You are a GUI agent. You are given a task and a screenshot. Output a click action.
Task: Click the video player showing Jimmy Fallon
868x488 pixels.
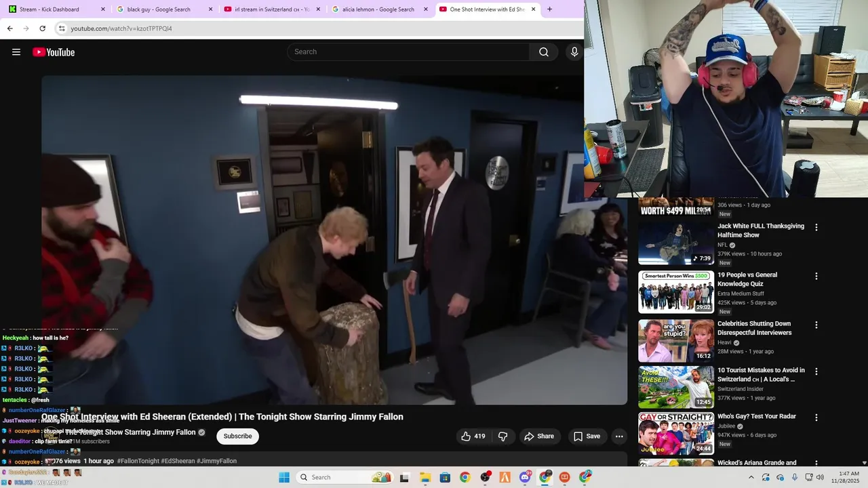tap(334, 240)
